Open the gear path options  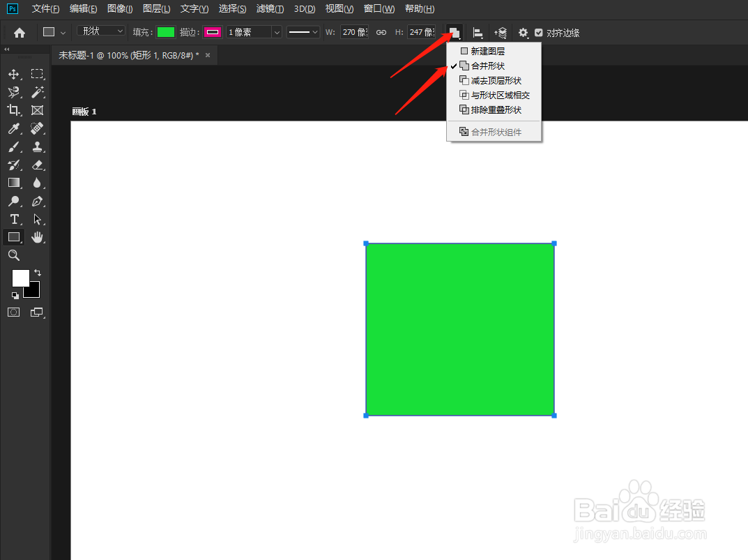pos(524,33)
